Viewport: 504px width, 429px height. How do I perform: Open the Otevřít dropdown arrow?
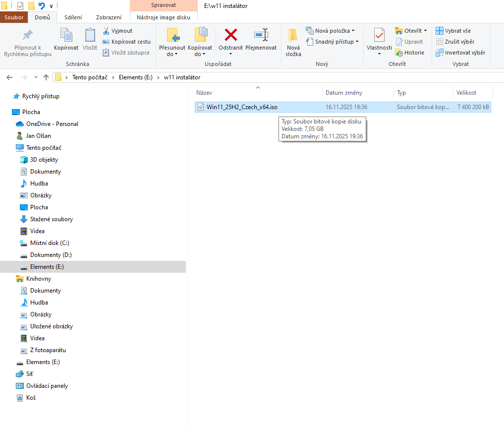tap(425, 31)
